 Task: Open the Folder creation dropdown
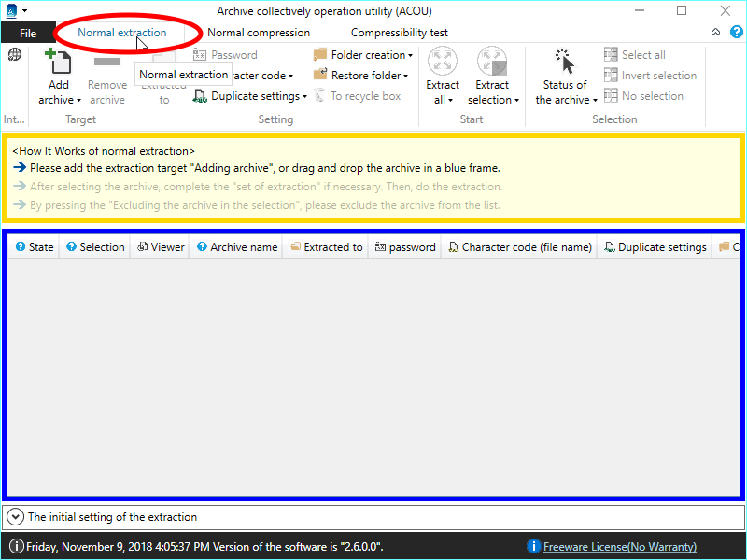[x=363, y=55]
